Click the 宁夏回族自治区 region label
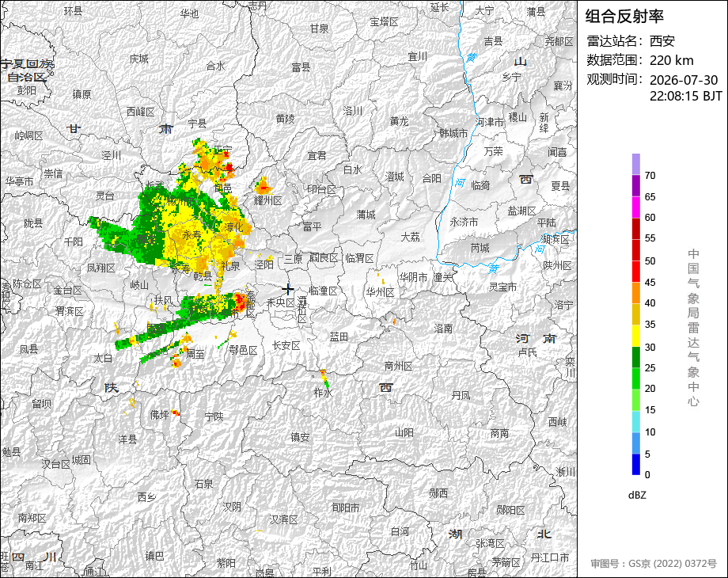Viewport: 728px width, 578px height. click(x=27, y=70)
